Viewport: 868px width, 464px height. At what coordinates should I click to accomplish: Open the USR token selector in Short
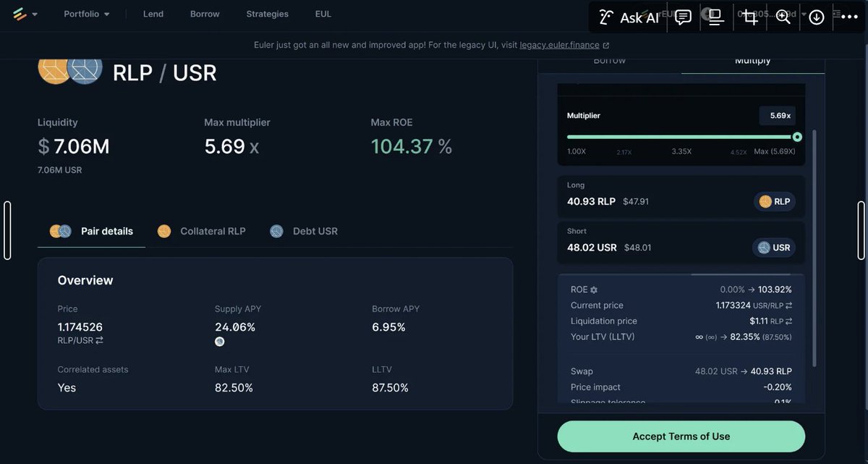pyautogui.click(x=773, y=248)
